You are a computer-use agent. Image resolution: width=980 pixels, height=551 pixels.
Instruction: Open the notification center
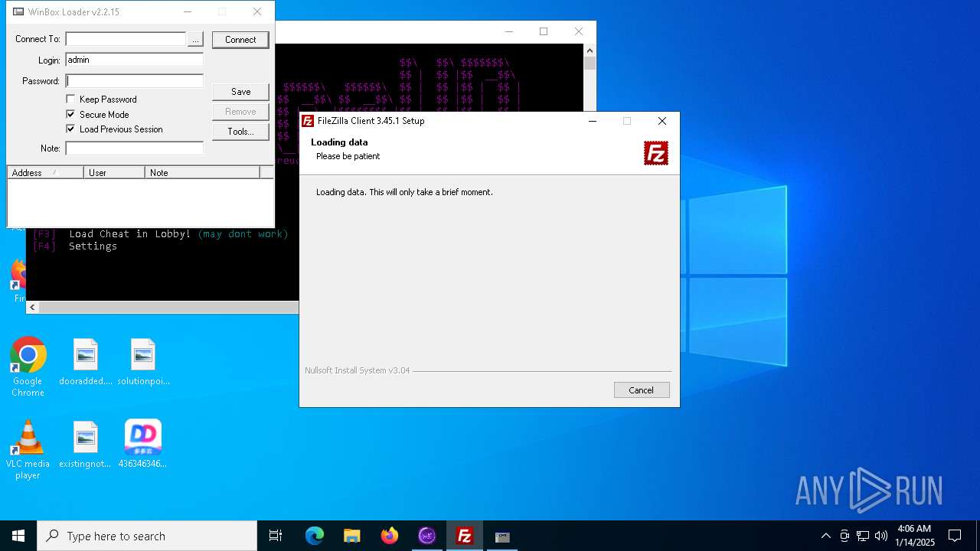point(955,536)
